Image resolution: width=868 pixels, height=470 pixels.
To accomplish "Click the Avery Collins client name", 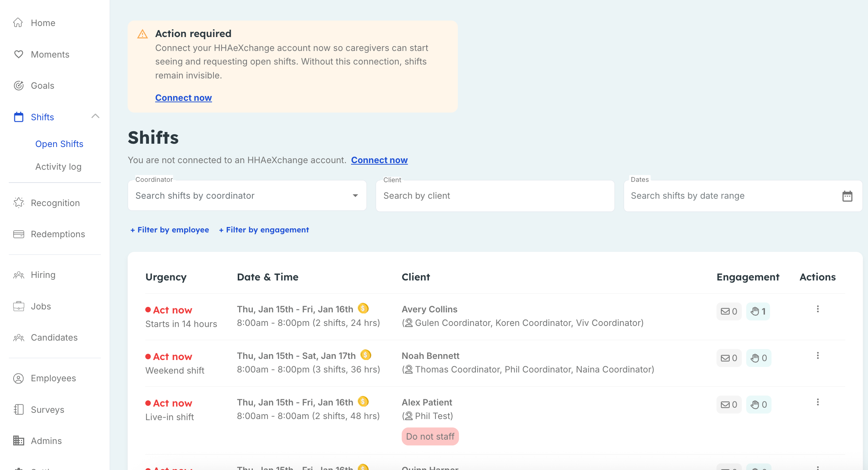I will (430, 309).
